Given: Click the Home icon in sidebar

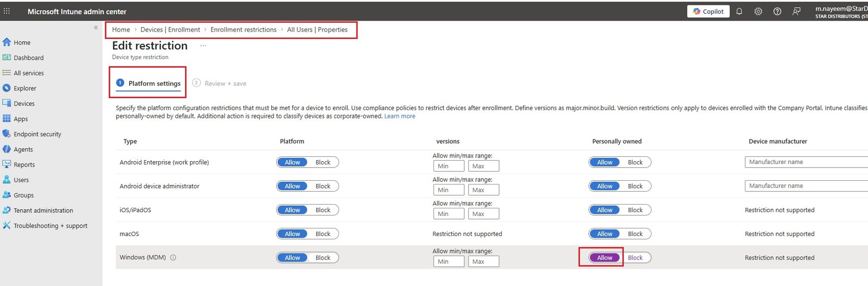Looking at the screenshot, I should coord(7,42).
